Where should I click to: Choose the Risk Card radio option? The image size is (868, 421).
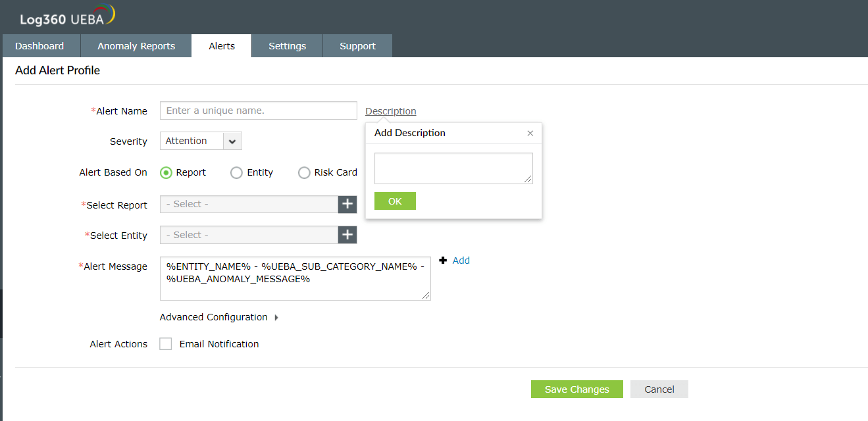(304, 172)
